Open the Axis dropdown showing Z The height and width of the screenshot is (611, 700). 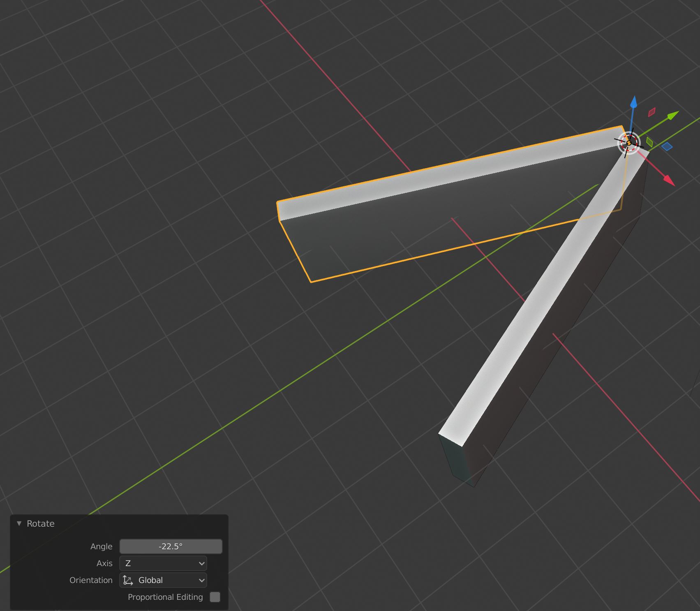pos(163,563)
